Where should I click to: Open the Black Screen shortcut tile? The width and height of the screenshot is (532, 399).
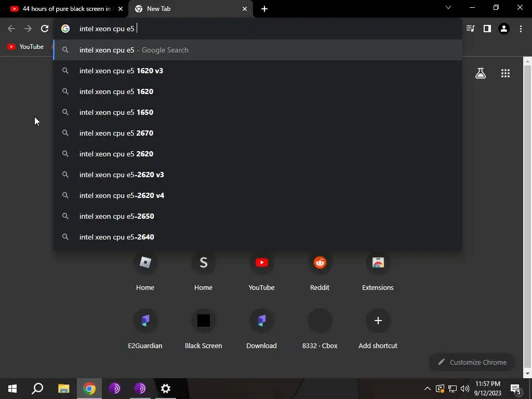pyautogui.click(x=203, y=329)
